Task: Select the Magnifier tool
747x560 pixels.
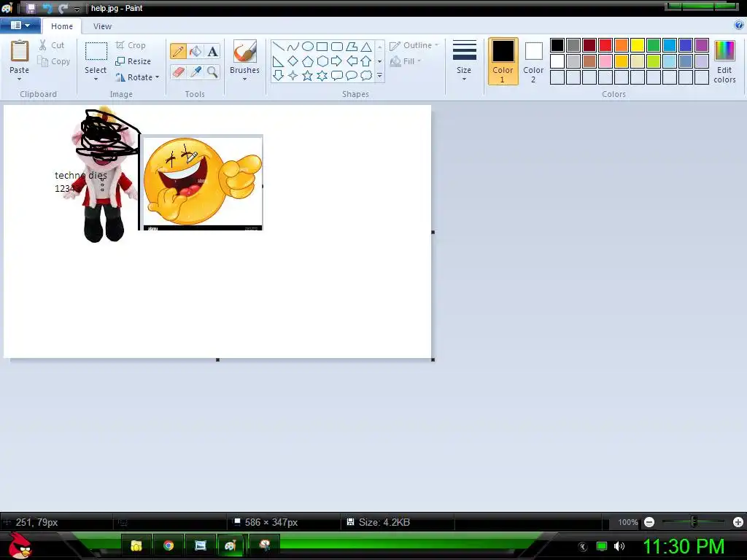Action: tap(212, 72)
